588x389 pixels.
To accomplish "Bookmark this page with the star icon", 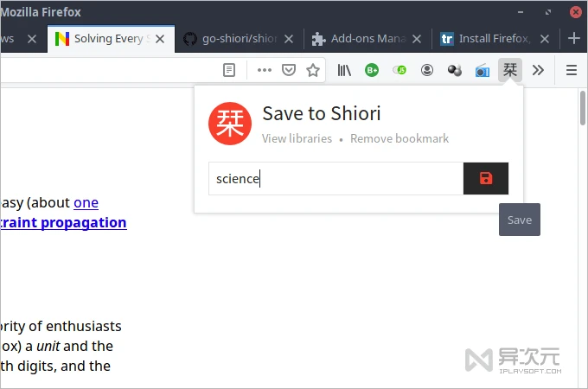I will [x=313, y=70].
